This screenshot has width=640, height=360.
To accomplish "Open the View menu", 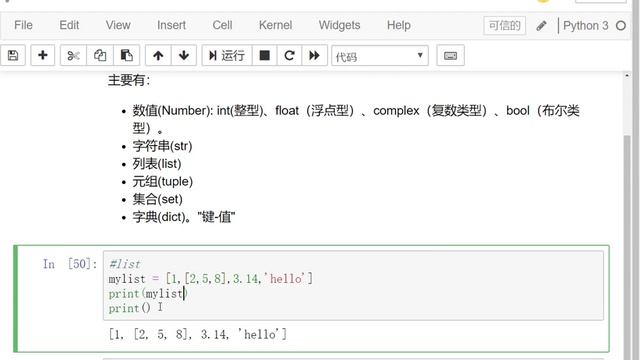I will pyautogui.click(x=118, y=25).
